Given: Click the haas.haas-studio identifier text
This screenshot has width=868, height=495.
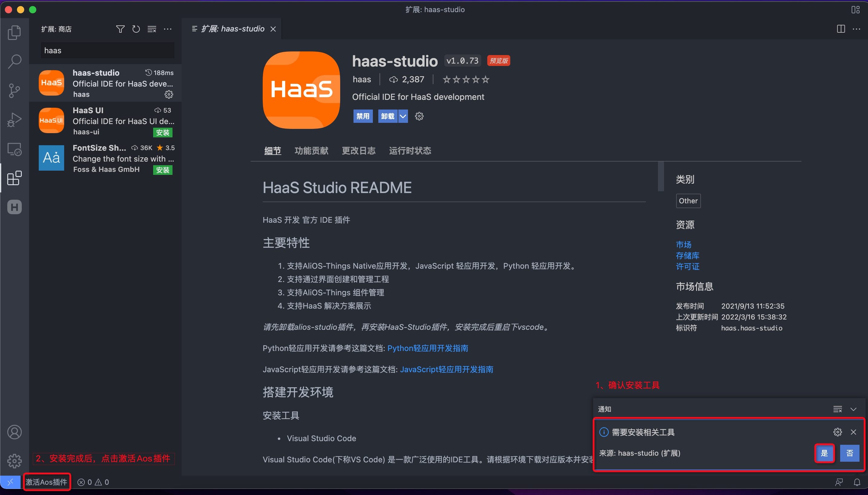Looking at the screenshot, I should (752, 328).
